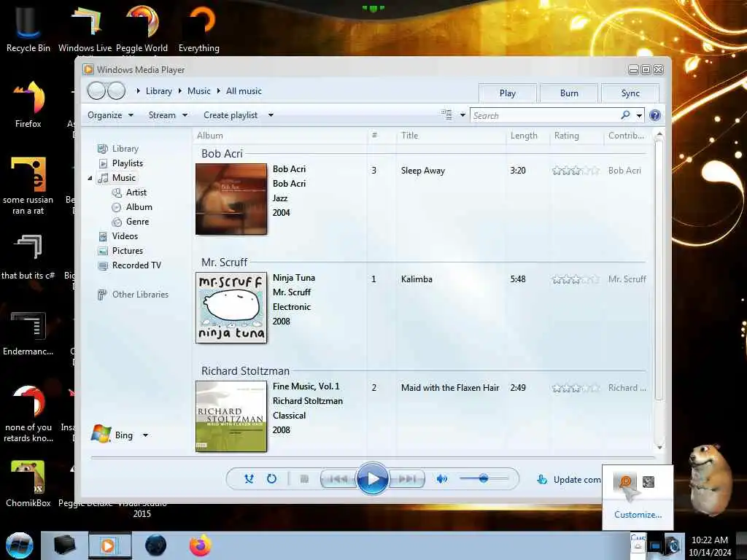The height and width of the screenshot is (560, 747).
Task: Click Customize in the tray popup
Action: 638,514
